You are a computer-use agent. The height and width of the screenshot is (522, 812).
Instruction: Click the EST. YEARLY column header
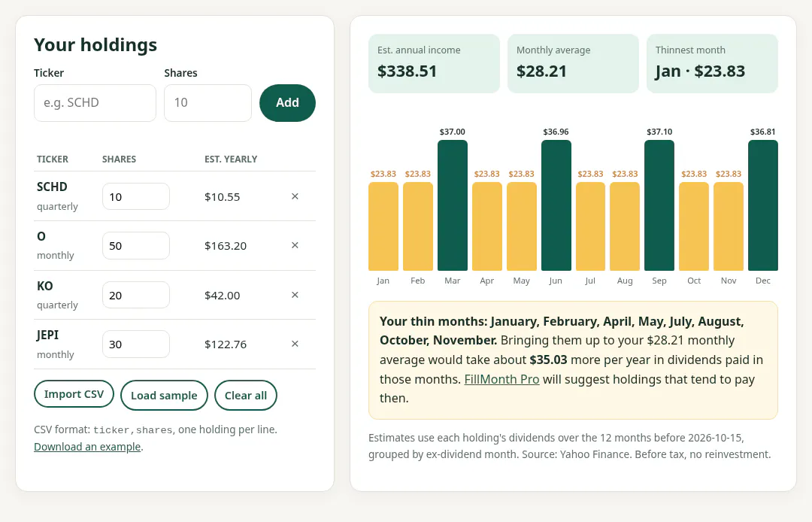tap(231, 159)
